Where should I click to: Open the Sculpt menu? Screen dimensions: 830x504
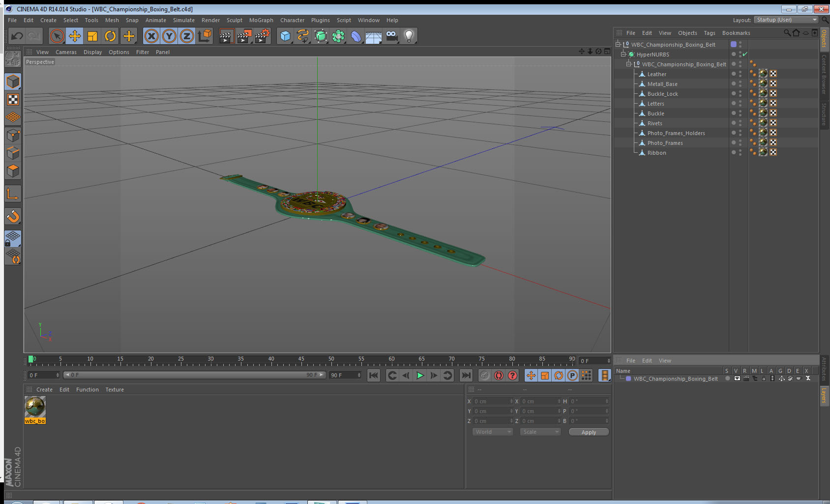coord(235,20)
